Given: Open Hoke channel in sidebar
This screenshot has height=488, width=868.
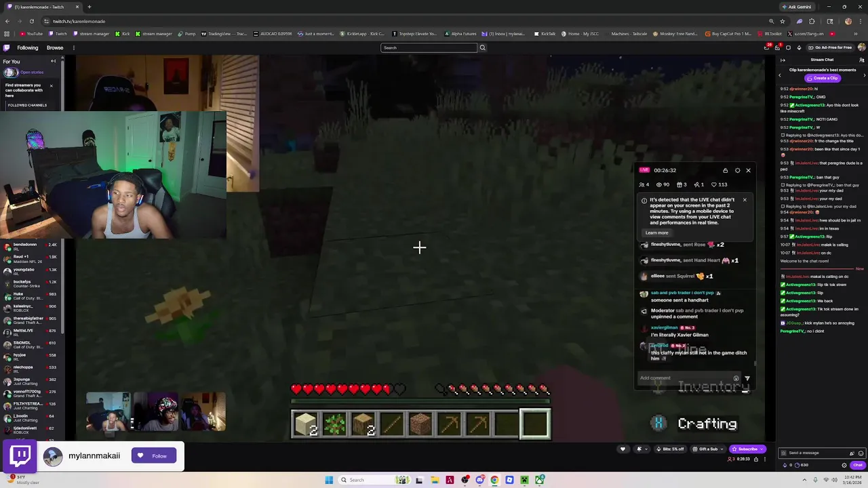Looking at the screenshot, I should [32, 296].
